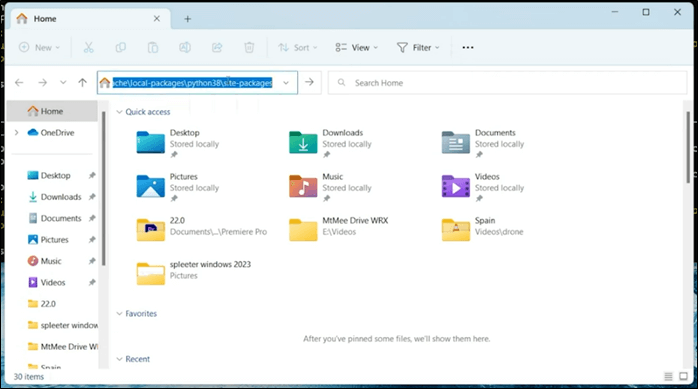Open the Videos folder in Quick access
The height and width of the screenshot is (389, 698).
483,187
